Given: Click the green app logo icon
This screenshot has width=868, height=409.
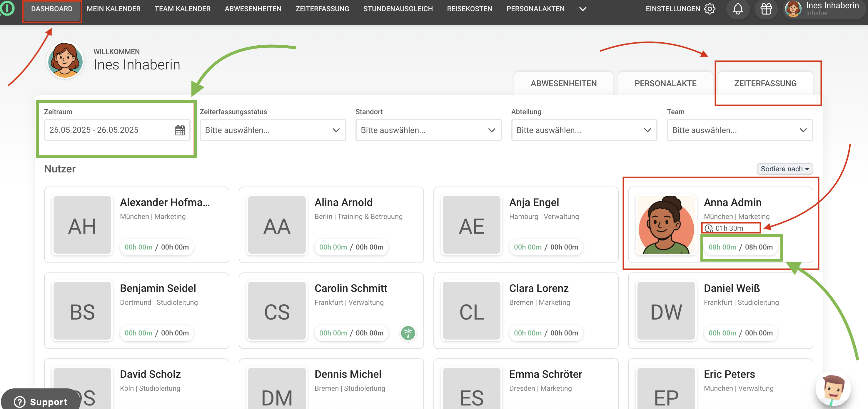Looking at the screenshot, I should pos(7,9).
